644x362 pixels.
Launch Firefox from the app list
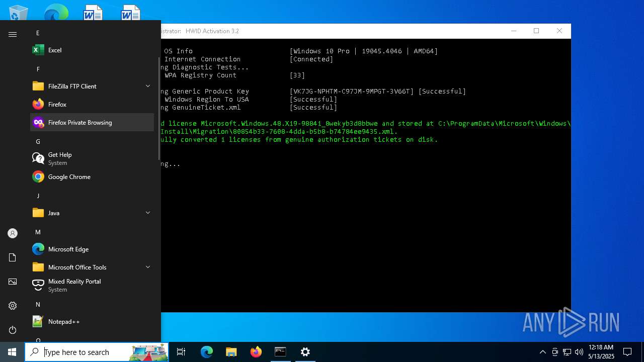point(92,105)
